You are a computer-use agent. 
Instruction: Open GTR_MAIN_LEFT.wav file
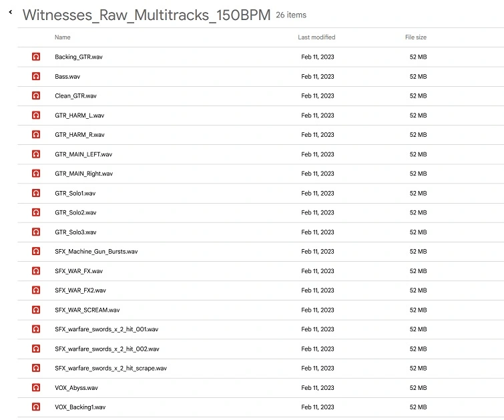(x=83, y=154)
